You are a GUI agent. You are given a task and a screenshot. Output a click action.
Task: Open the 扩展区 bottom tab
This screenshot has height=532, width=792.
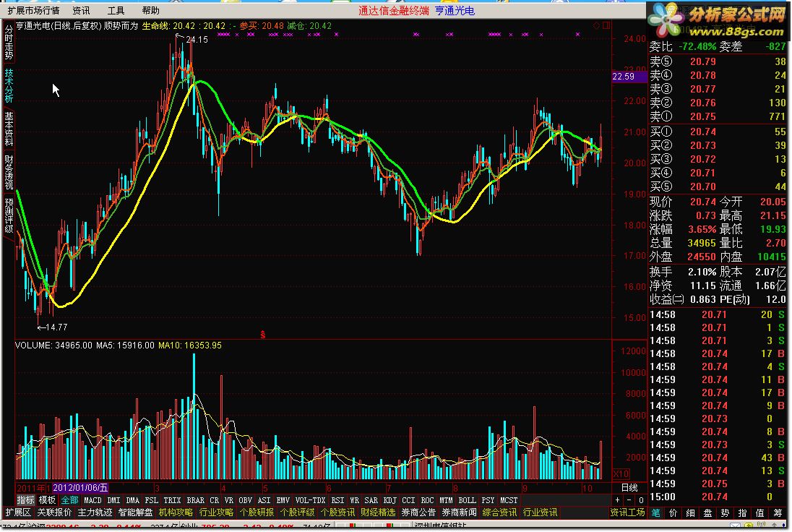pos(17,512)
